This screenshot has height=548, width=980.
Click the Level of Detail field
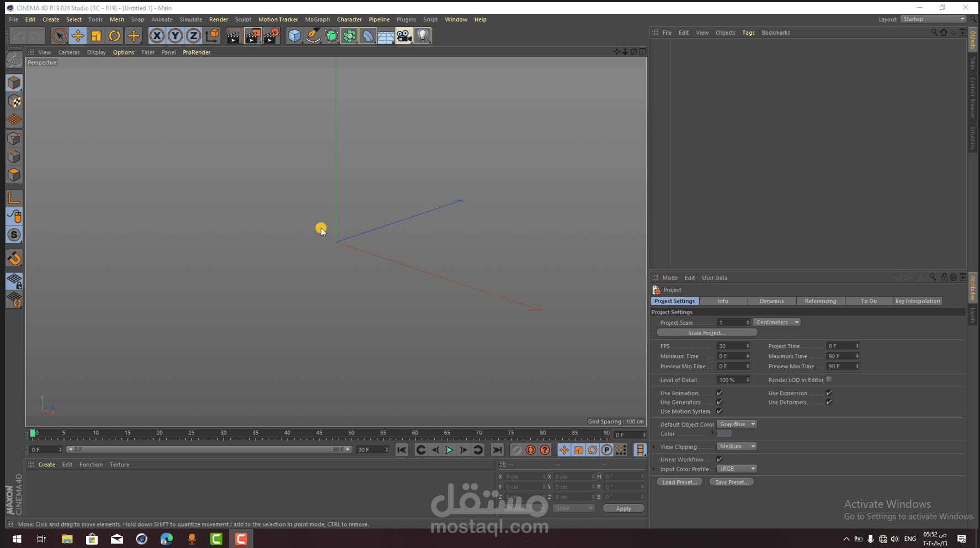tap(733, 380)
